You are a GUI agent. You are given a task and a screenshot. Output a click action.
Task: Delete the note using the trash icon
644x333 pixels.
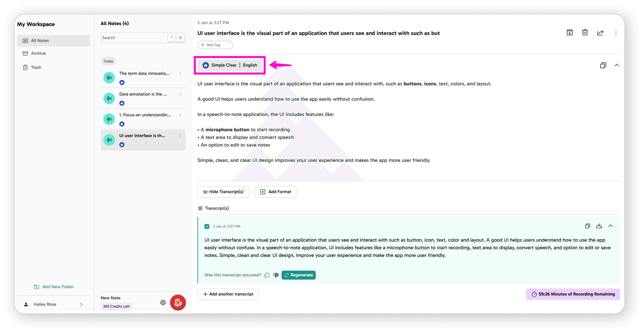[x=585, y=32]
